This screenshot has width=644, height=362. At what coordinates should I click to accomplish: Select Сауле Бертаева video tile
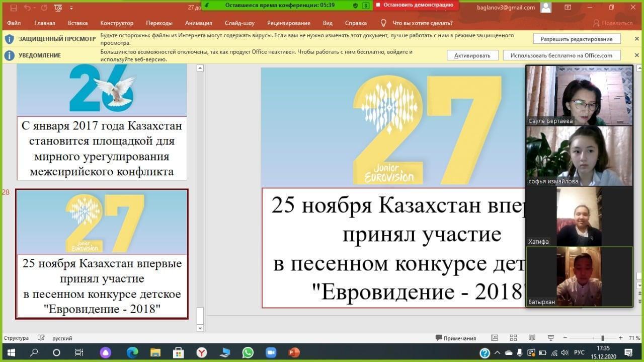(579, 96)
